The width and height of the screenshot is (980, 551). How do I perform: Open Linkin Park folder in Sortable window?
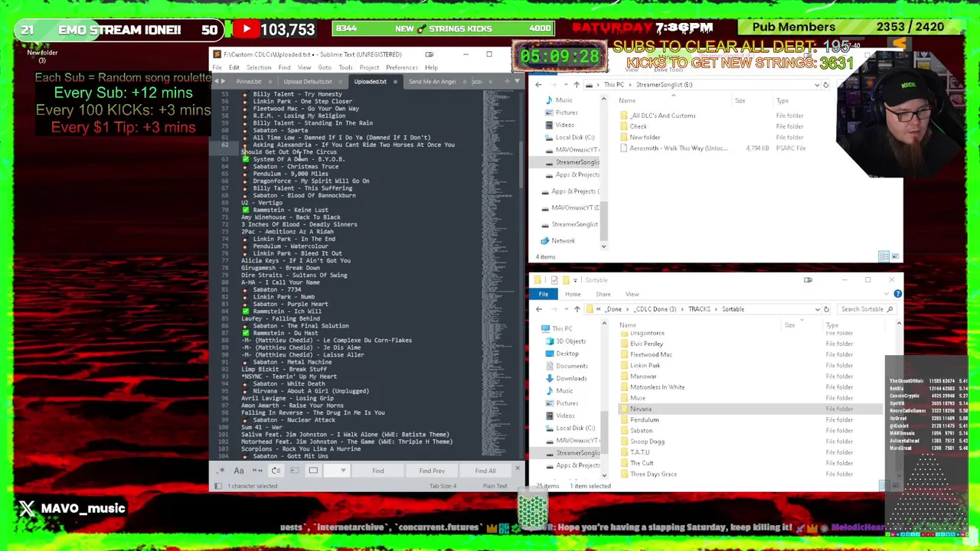[645, 365]
